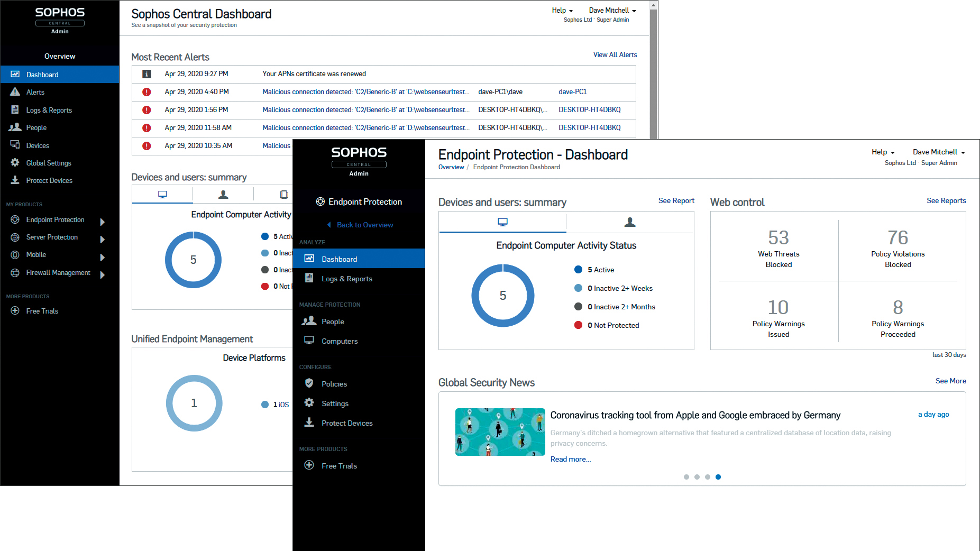Expand Server Protection submenu arrow
Viewport: 980px width, 551px height.
(103, 240)
